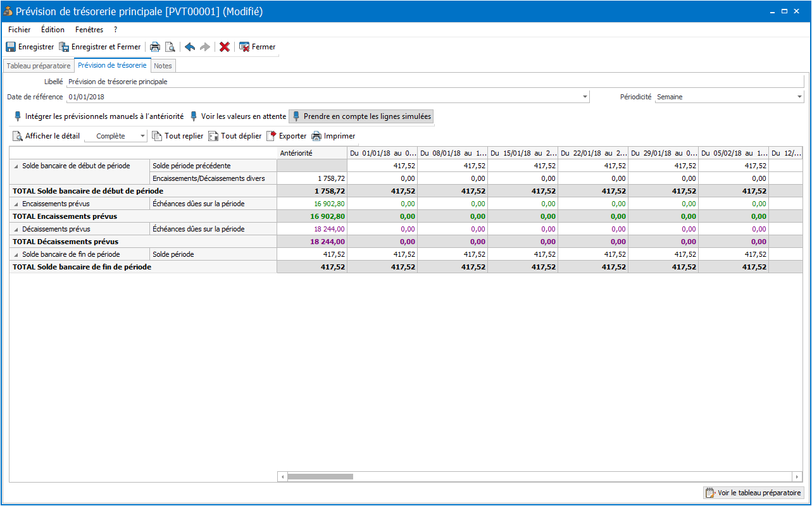Collapse Solde bancaire de début de période
Viewport: 812px width, 506px height.
tap(16, 166)
